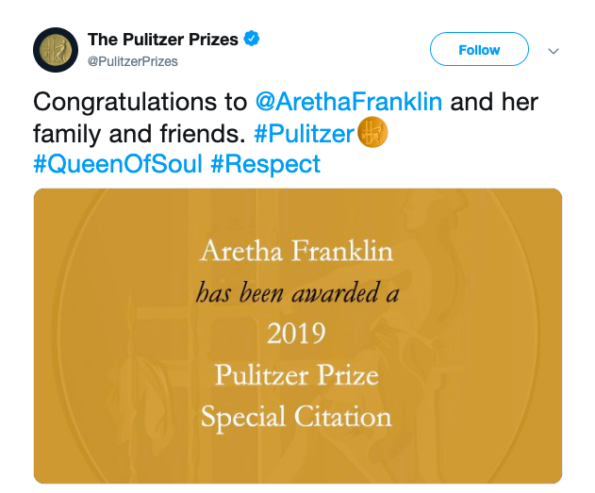Click the gold medal emoji after #Pulitzer
Viewport: 595px width, 493px height.
click(x=373, y=132)
